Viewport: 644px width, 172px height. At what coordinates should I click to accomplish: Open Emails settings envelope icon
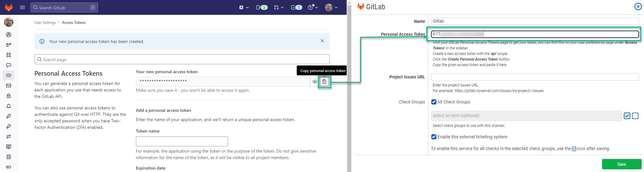[9, 86]
